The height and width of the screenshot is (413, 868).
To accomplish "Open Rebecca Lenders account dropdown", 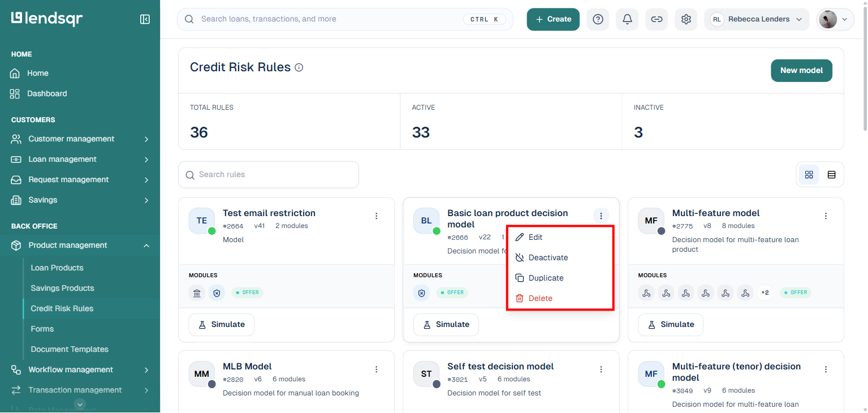I will click(757, 19).
